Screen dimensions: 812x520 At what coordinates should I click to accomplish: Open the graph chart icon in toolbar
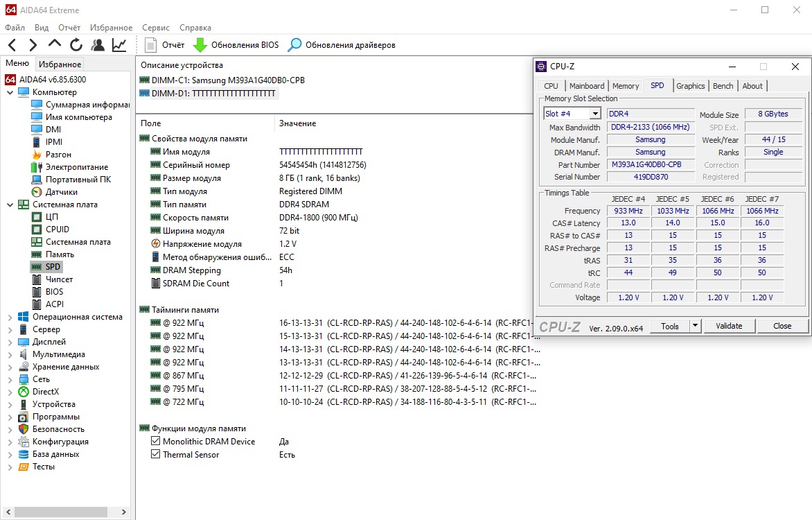119,45
